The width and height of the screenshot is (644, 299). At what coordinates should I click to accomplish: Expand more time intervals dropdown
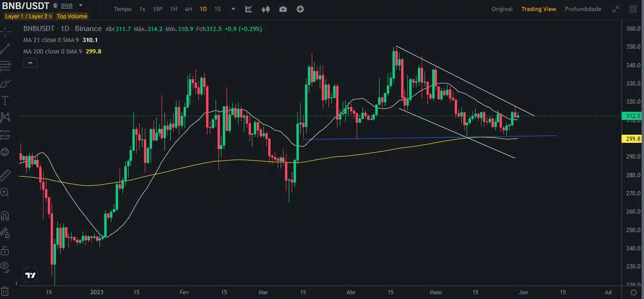coord(233,9)
